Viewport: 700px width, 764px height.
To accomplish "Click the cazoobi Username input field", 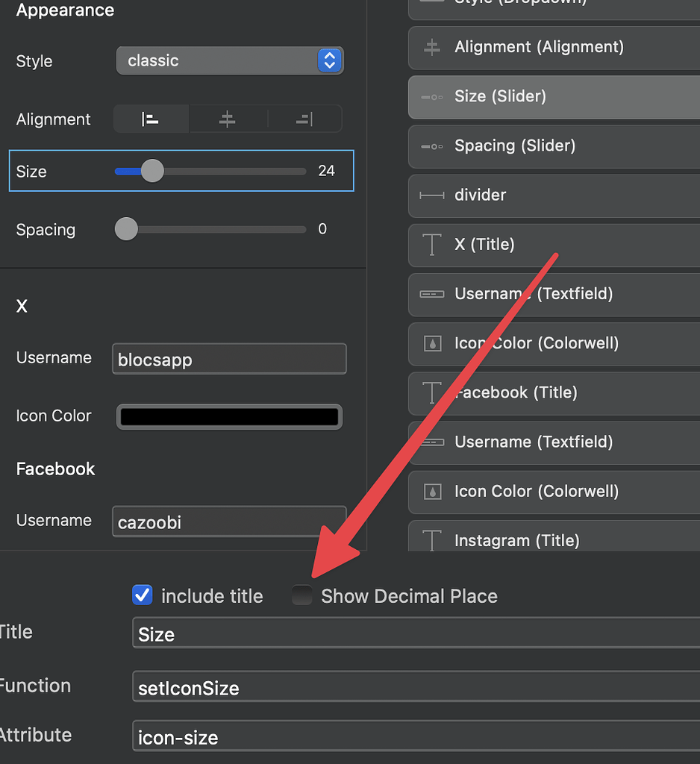I will (228, 522).
